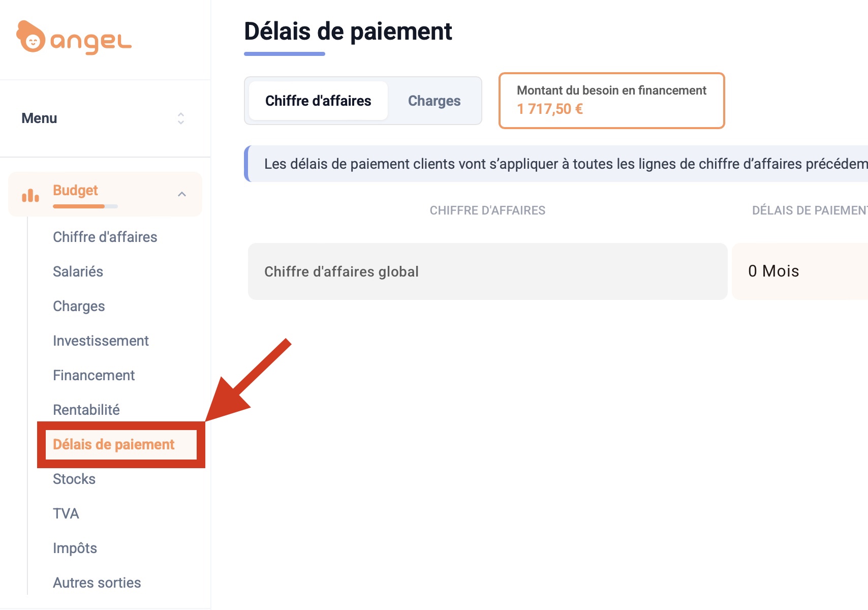Open the Impôts section
The image size is (868, 610).
75,548
